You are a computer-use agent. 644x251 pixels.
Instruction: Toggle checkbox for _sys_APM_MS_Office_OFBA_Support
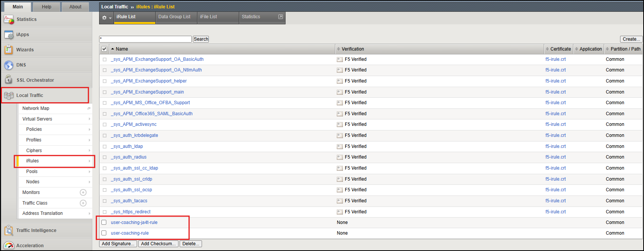[104, 103]
